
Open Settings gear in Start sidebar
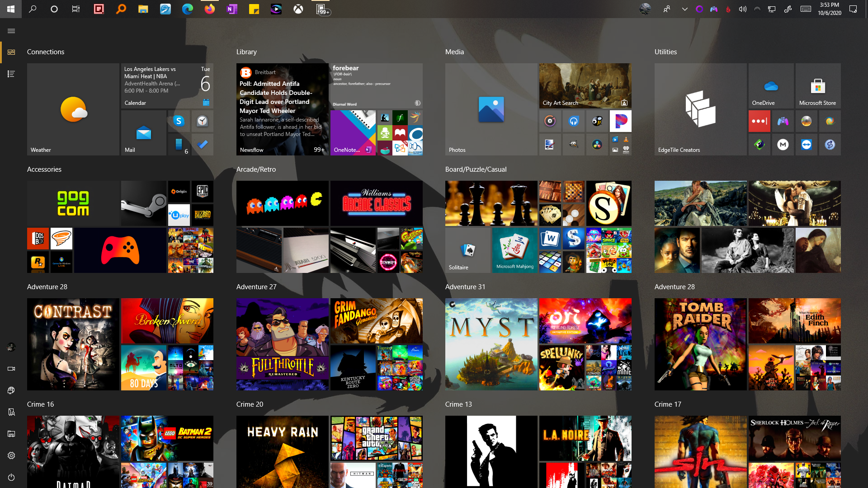11,455
